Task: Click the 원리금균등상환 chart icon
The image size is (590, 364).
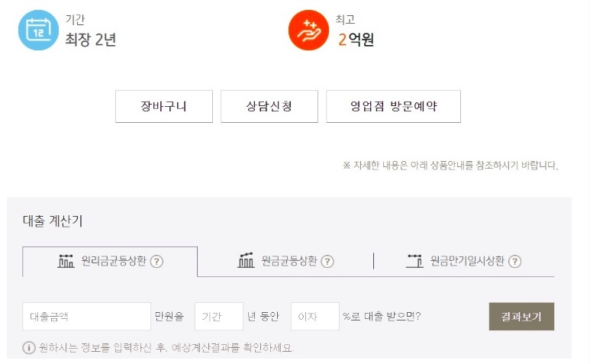Action: pos(66,260)
